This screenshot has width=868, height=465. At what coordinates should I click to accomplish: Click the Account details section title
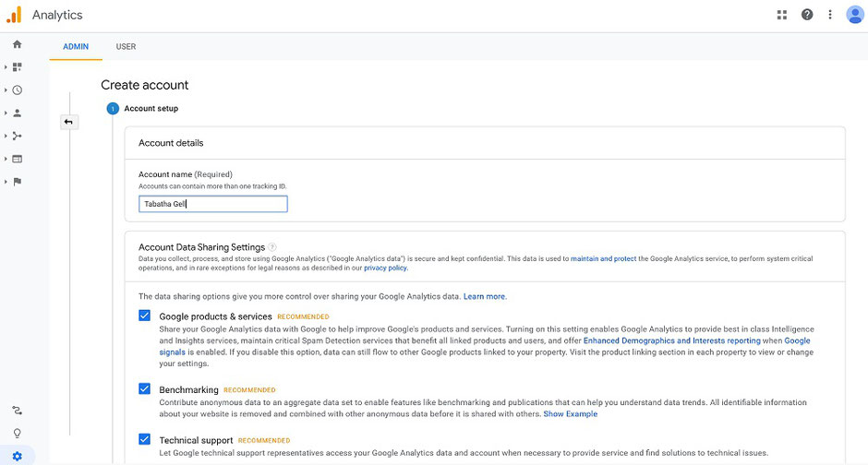coord(171,143)
